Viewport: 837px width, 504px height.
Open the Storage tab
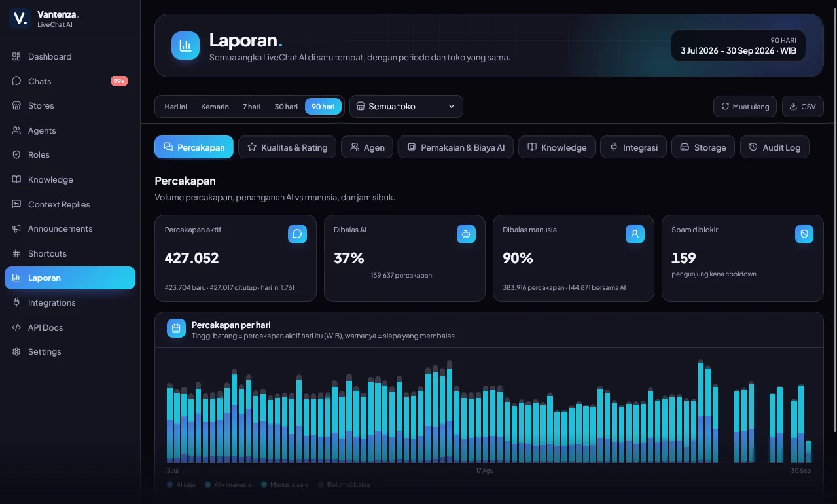(x=703, y=147)
